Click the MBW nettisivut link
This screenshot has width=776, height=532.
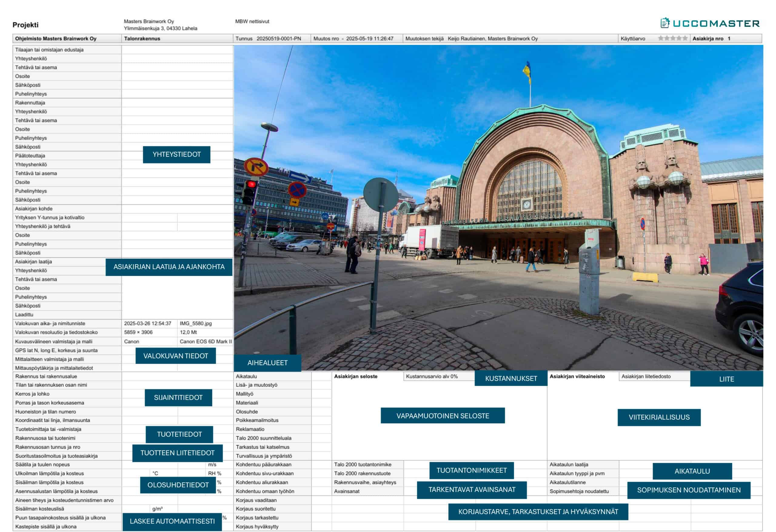click(x=252, y=22)
